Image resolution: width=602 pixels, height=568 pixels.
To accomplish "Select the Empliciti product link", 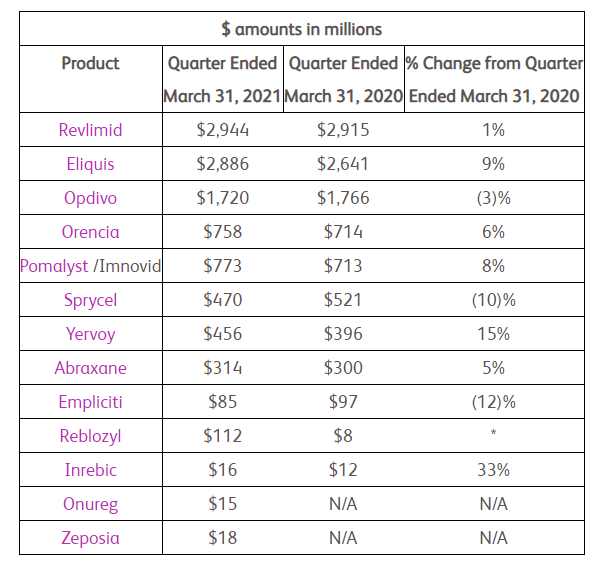I will tap(90, 402).
